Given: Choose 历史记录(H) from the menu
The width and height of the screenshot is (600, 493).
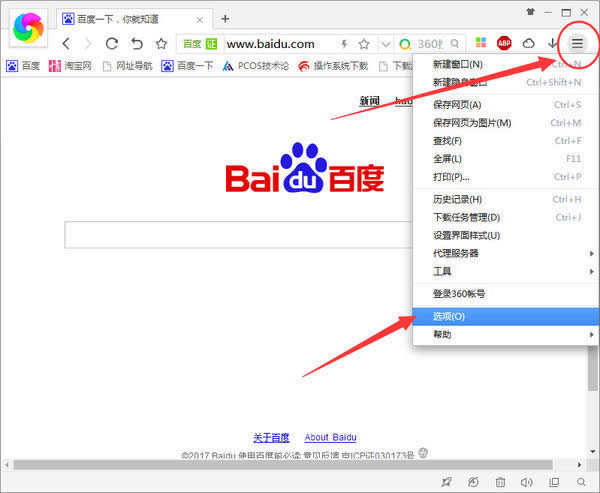Looking at the screenshot, I should click(507, 199).
